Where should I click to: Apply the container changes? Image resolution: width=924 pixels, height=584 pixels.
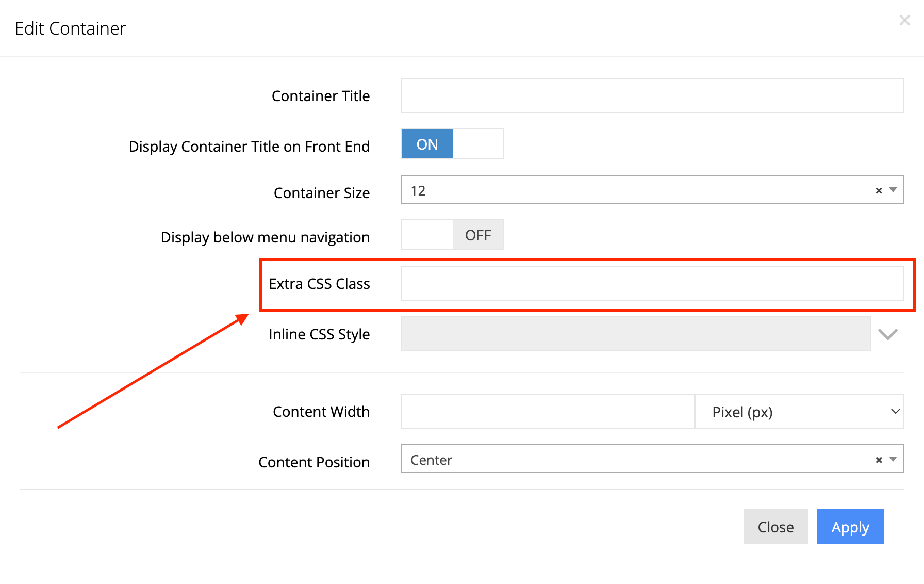850,527
